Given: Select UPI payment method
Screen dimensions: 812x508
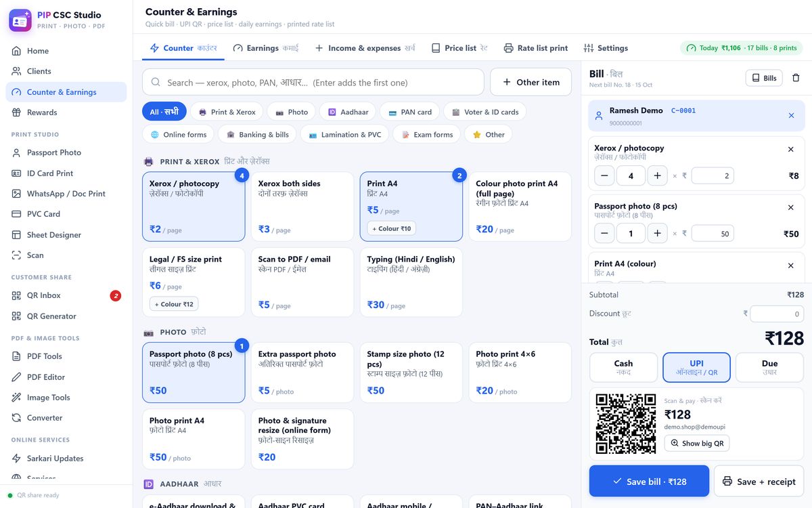Looking at the screenshot, I should point(696,368).
